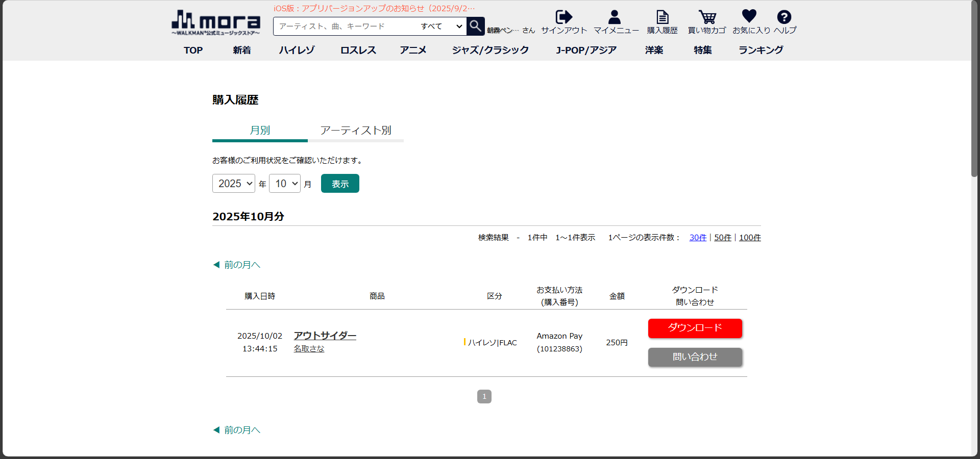This screenshot has width=980, height=459.
Task: Open the ランキング menu item
Action: click(761, 50)
